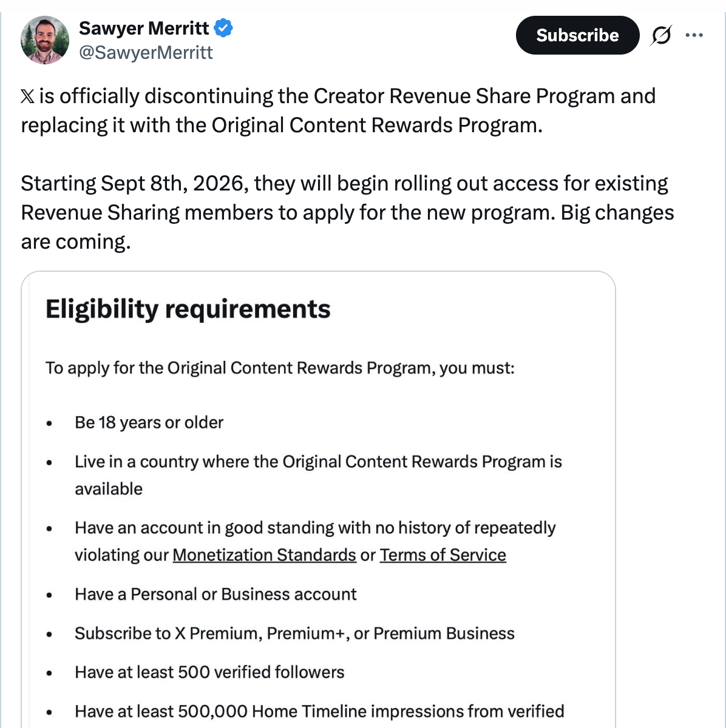Click the 'Starting Sept 8th, 2026' paragraph
Viewport: 726px width, 728px height.
(347, 212)
